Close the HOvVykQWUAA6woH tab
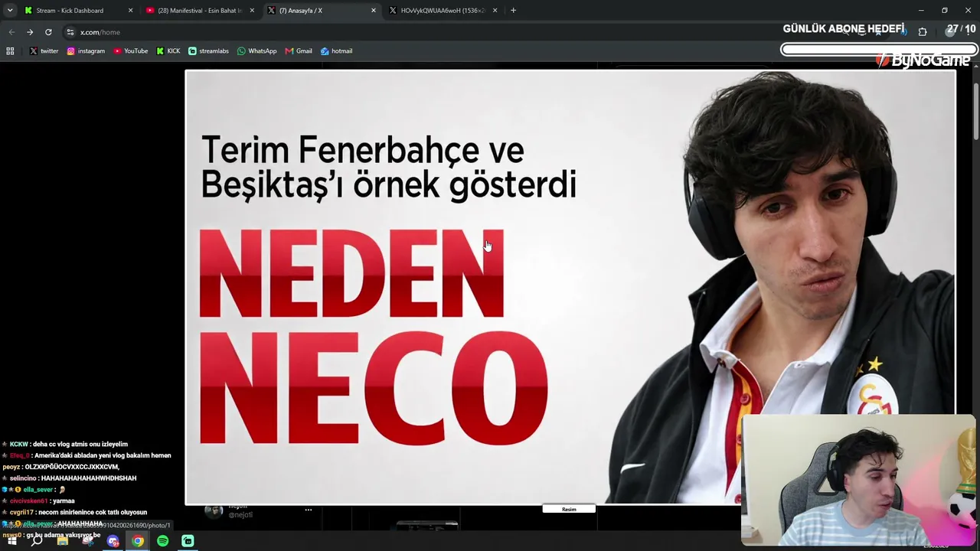Image resolution: width=980 pixels, height=551 pixels. point(495,11)
